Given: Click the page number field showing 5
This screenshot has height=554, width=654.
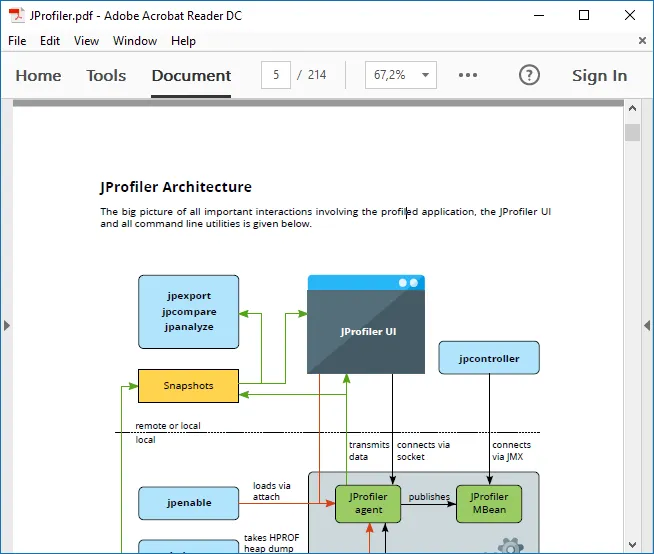Looking at the screenshot, I should 276,75.
